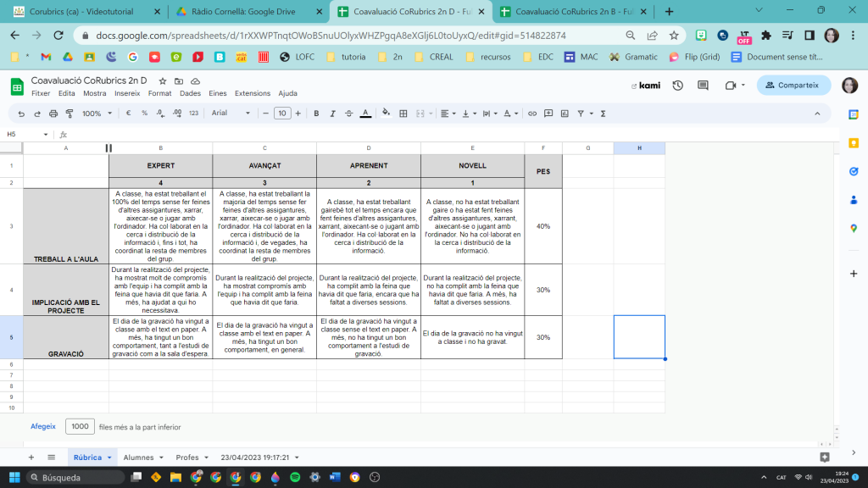Click the insert link icon
The width and height of the screenshot is (868, 488).
pos(532,113)
